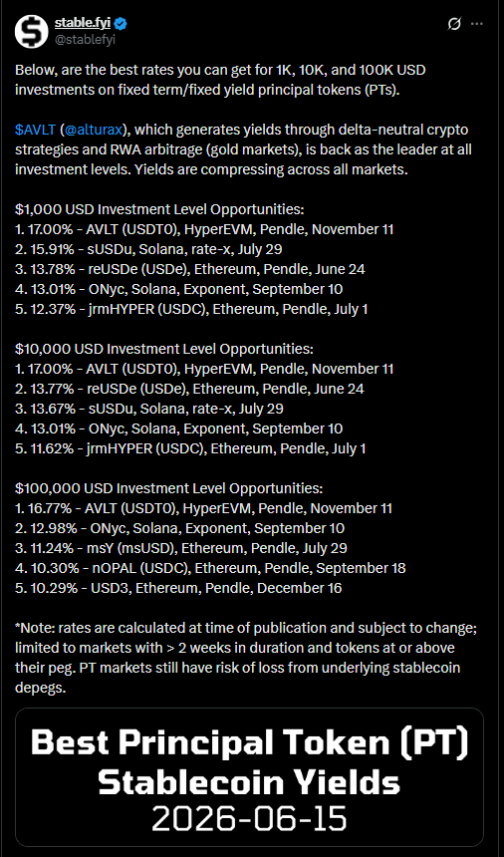Viewport: 504px width, 857px height.
Task: Open the Grok slashed-circle icon
Action: [x=454, y=24]
